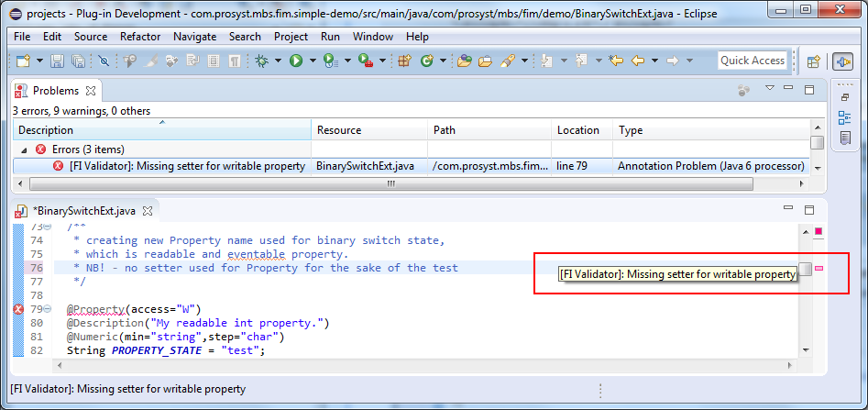This screenshot has width=868, height=410.
Task: Open the Run button dropdown arrow
Action: click(x=313, y=61)
